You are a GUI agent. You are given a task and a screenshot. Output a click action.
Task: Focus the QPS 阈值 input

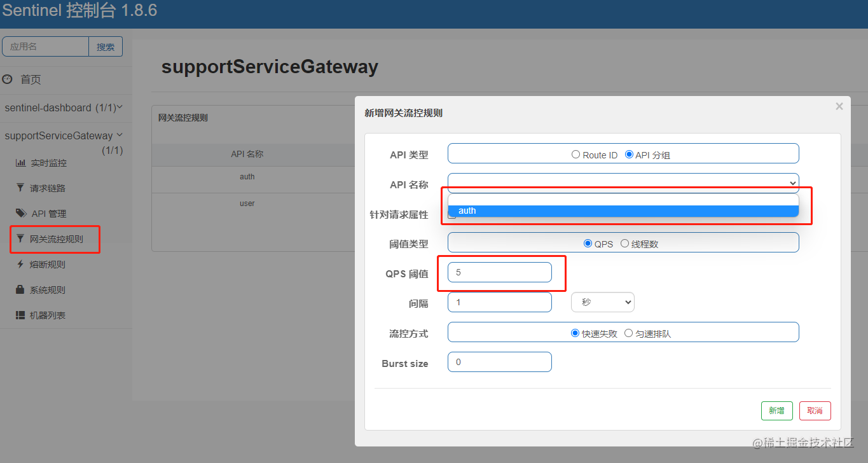click(500, 272)
